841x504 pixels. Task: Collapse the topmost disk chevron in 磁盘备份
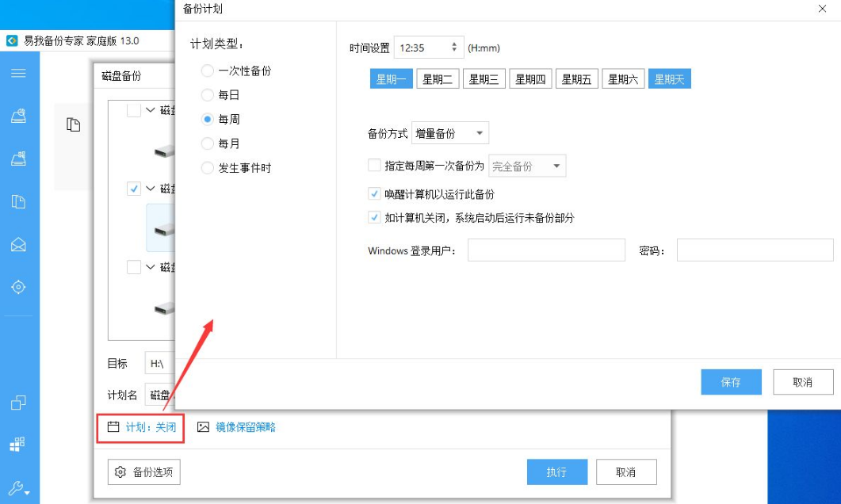(150, 110)
